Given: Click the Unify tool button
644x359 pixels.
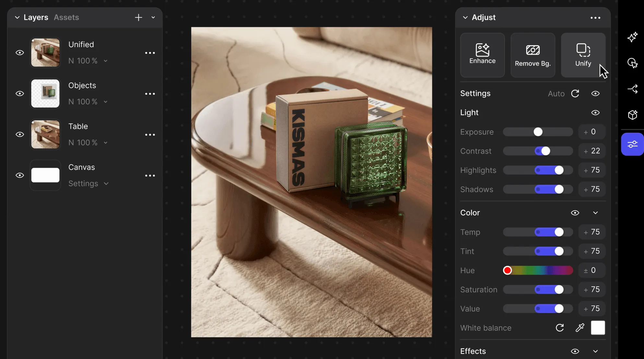Looking at the screenshot, I should click(583, 55).
